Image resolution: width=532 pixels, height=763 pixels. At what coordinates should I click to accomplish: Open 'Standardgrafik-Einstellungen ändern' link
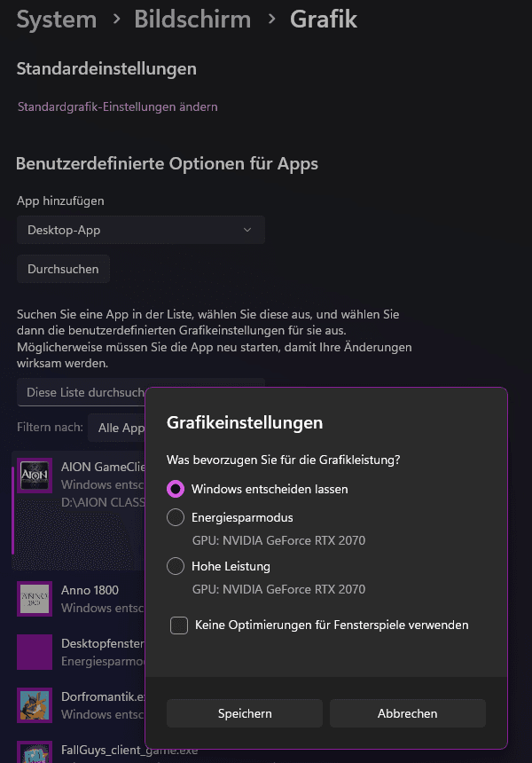[x=118, y=106]
